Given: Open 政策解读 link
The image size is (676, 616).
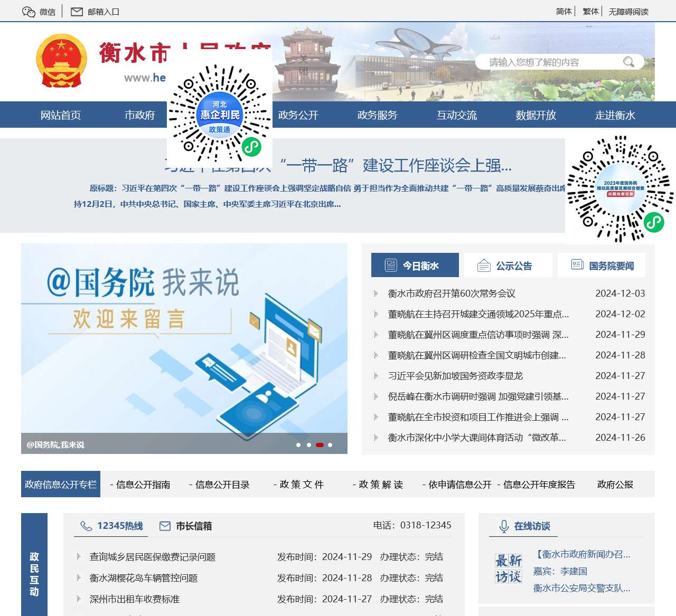Looking at the screenshot, I should 378,485.
